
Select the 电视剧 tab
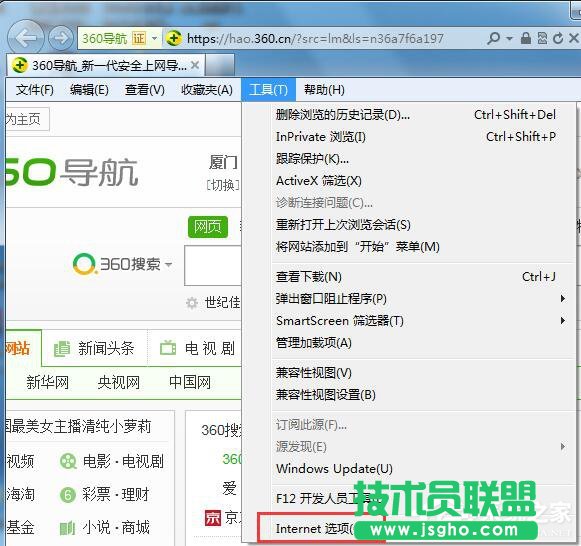[196, 348]
